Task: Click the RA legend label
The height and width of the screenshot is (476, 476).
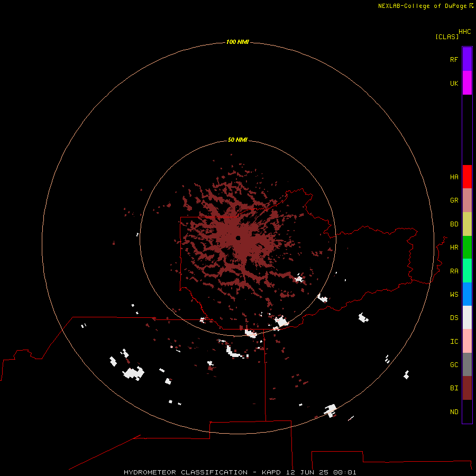Action: coord(454,271)
